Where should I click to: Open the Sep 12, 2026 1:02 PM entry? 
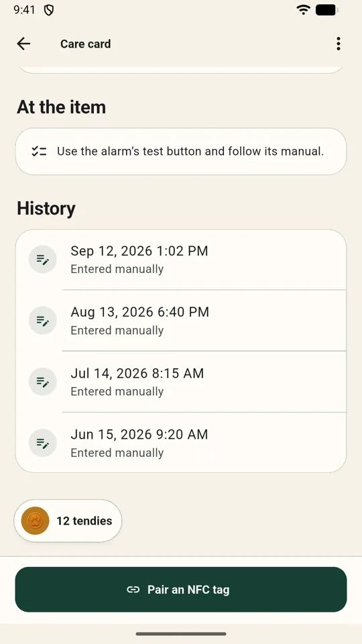point(181,259)
